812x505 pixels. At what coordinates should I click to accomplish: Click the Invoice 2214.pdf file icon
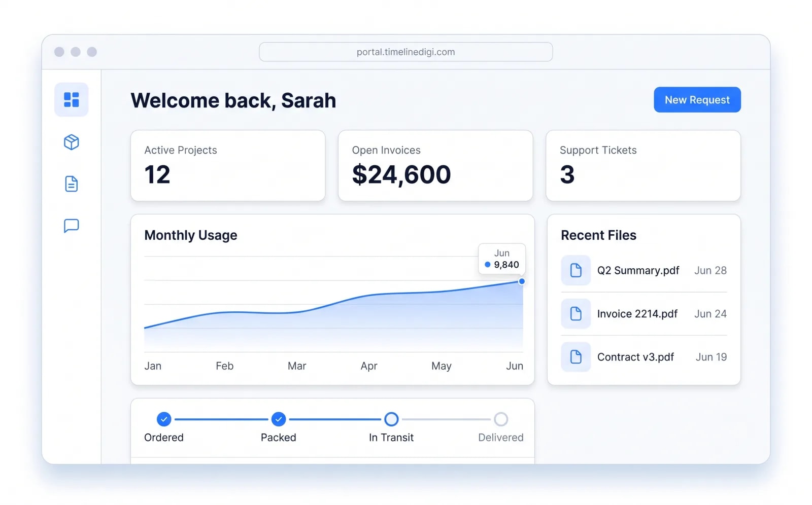(x=576, y=313)
